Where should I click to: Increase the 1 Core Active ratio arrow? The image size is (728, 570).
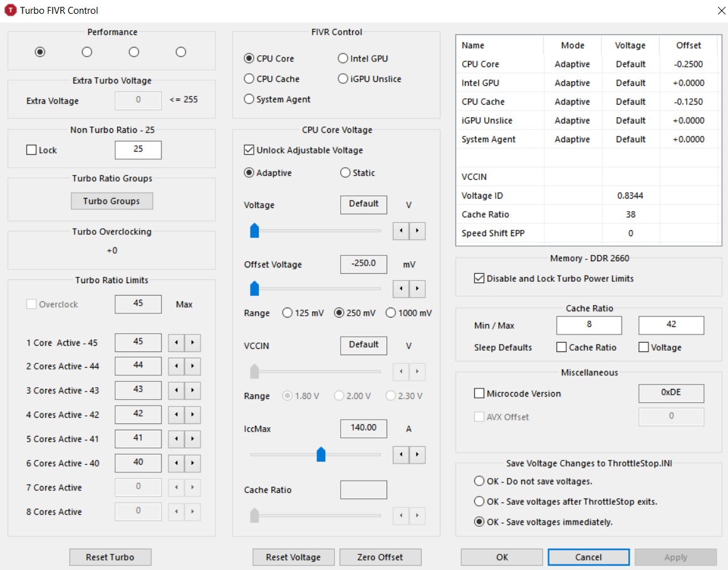point(193,343)
